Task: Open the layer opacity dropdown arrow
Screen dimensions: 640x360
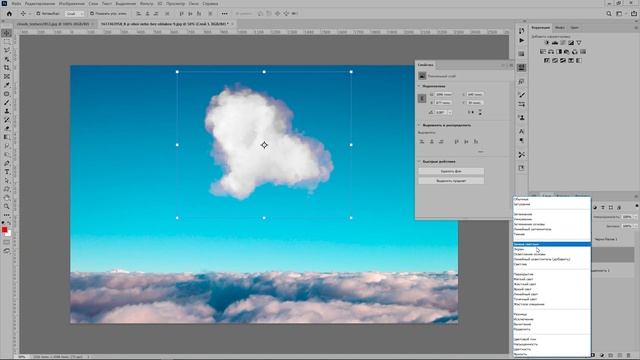Action: click(636, 217)
